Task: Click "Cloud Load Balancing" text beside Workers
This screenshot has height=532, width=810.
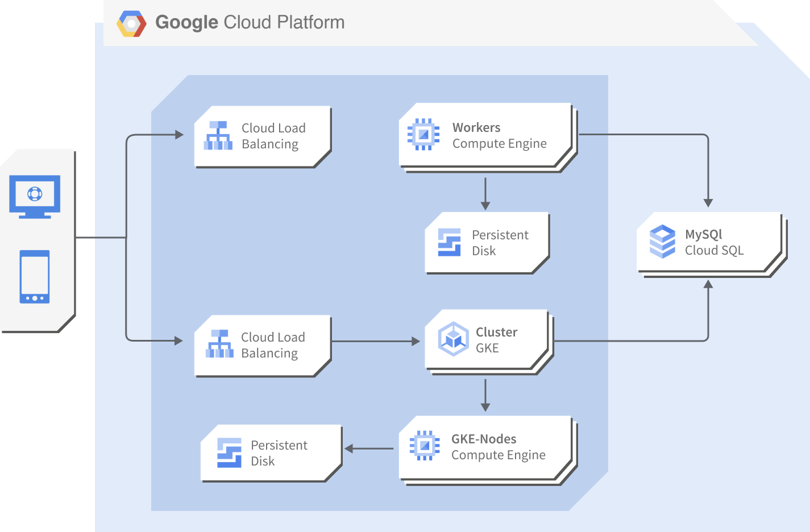Action: click(x=273, y=136)
